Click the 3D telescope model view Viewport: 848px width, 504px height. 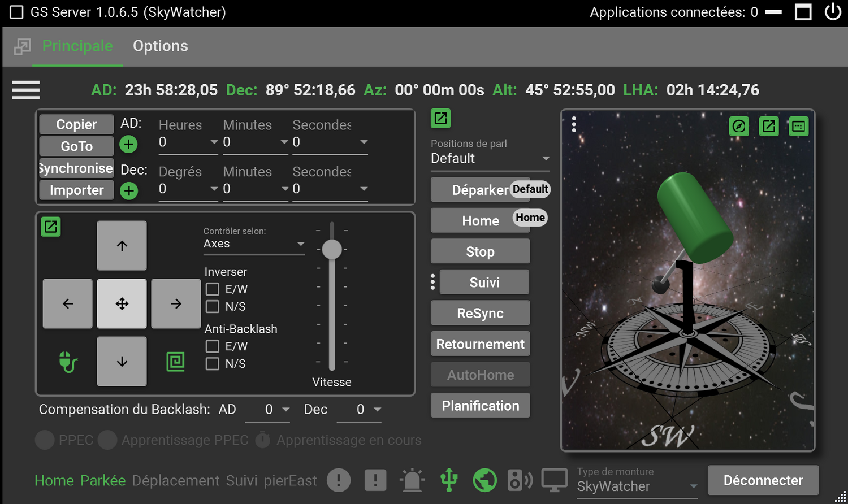click(687, 280)
